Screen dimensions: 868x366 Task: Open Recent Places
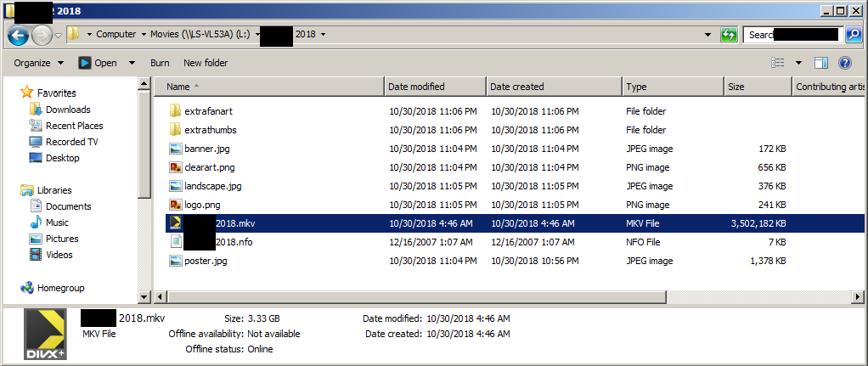pyautogui.click(x=74, y=126)
